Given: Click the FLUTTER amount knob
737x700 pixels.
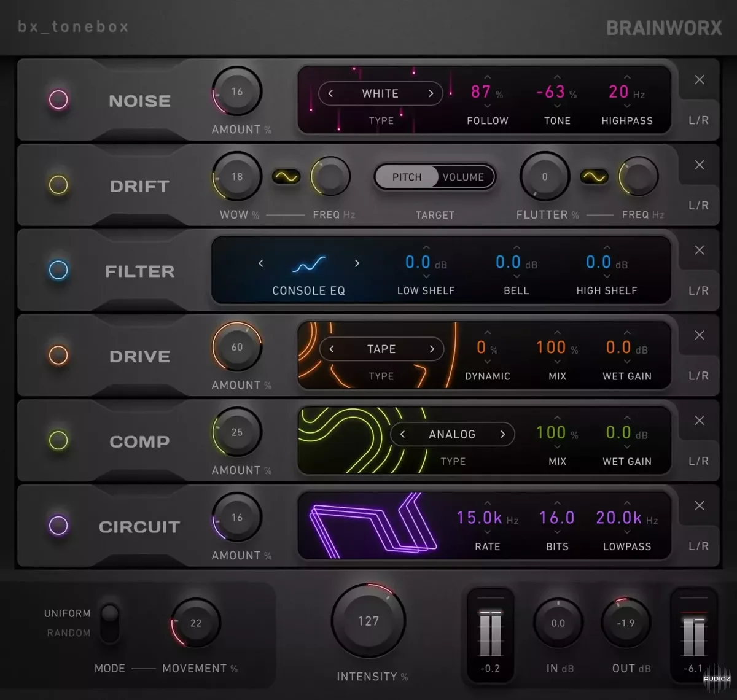Looking at the screenshot, I should point(545,176).
